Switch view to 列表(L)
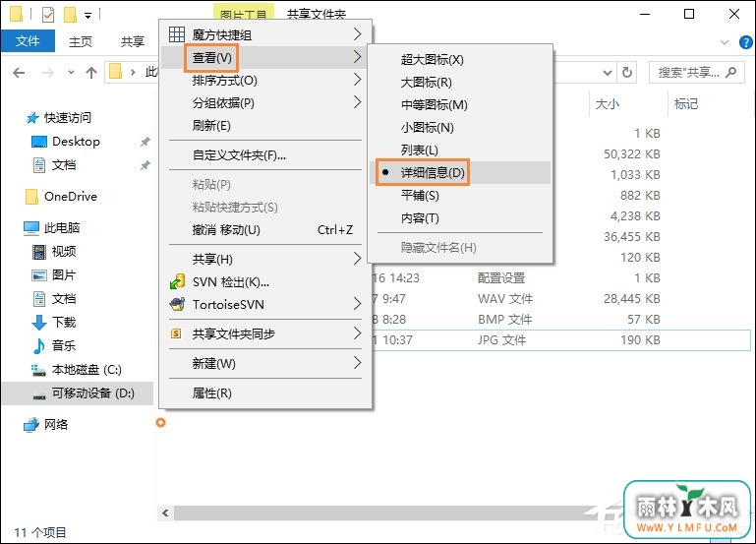Image resolution: width=756 pixels, height=544 pixels. [x=460, y=151]
